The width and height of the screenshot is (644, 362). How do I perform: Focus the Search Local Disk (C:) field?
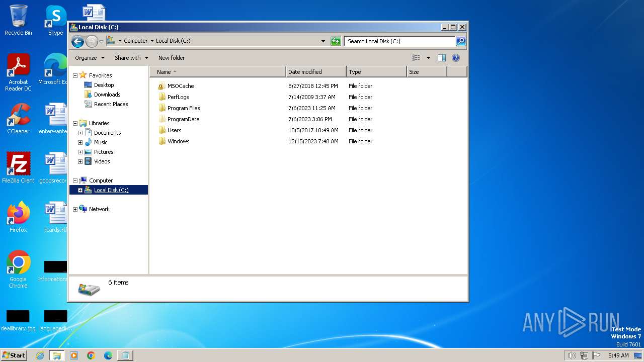(x=399, y=41)
